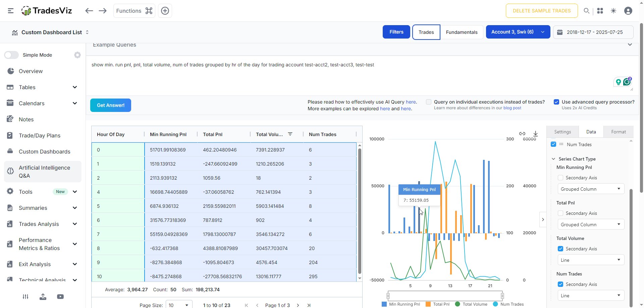Enable Secondary Axis for Min Running Pnl
Image resolution: width=644 pixels, height=308 pixels.
(560, 178)
